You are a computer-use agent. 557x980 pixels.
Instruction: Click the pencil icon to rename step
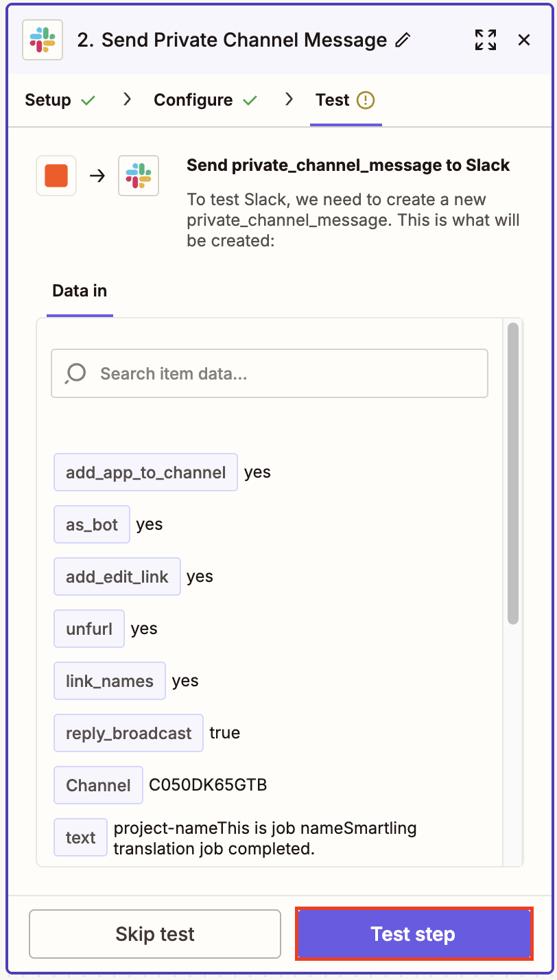pos(403,40)
